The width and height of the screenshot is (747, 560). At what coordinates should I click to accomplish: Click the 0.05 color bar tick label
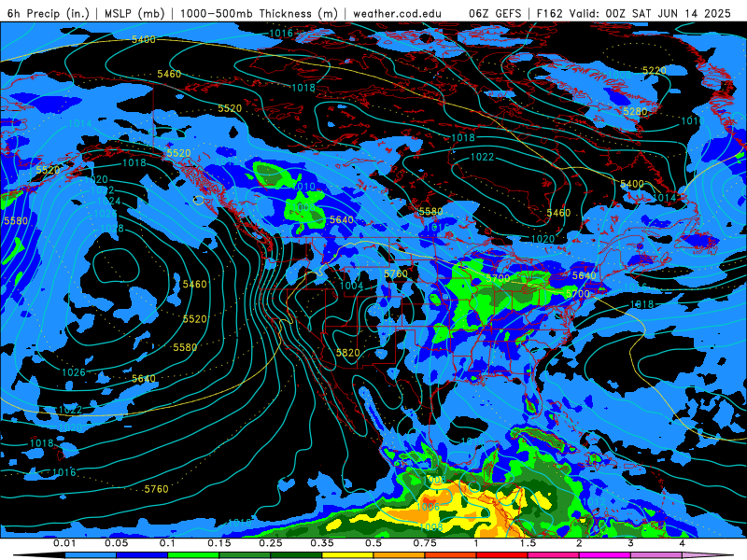[116, 543]
